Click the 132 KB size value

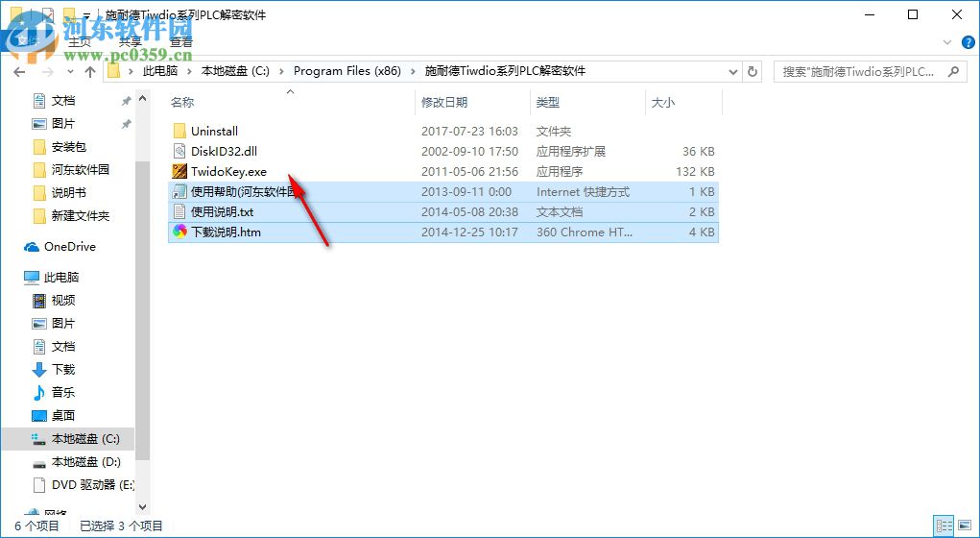[695, 171]
